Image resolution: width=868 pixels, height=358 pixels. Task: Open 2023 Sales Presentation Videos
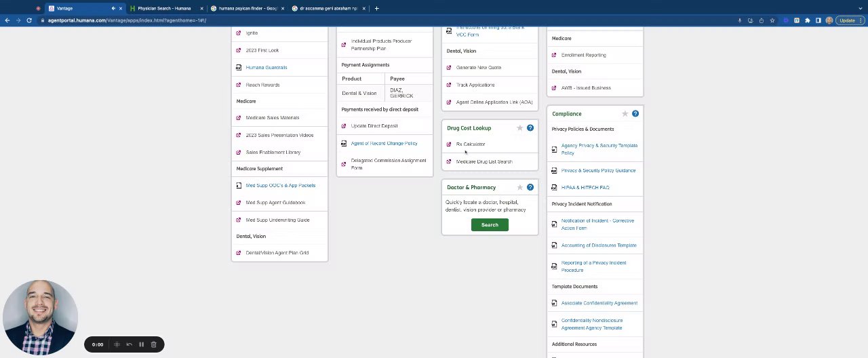click(279, 136)
